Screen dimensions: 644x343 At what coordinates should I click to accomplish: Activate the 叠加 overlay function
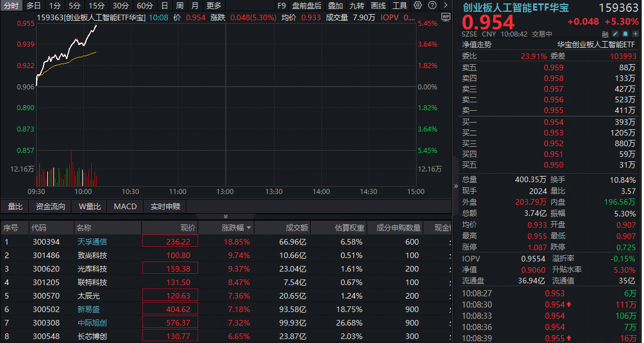(334, 5)
